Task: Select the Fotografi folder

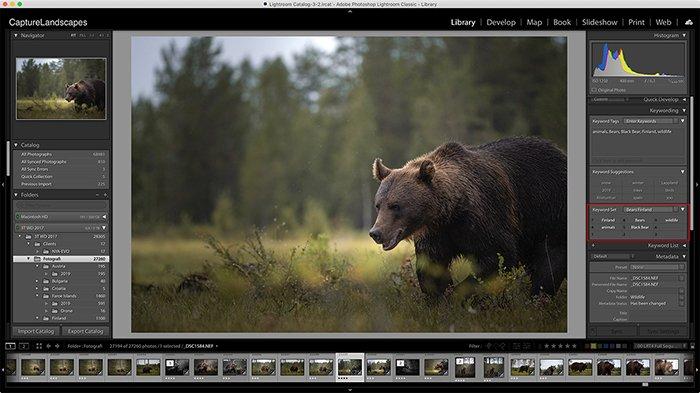Action: [x=62, y=259]
